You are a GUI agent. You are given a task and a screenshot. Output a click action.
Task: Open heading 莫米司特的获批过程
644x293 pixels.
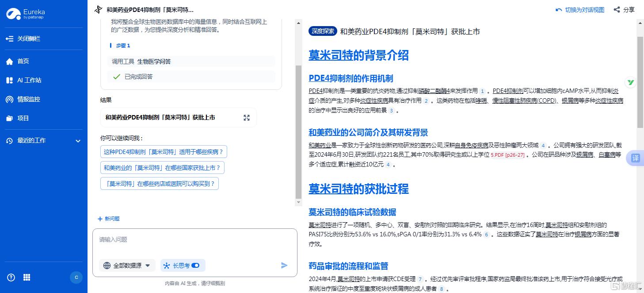coord(358,189)
